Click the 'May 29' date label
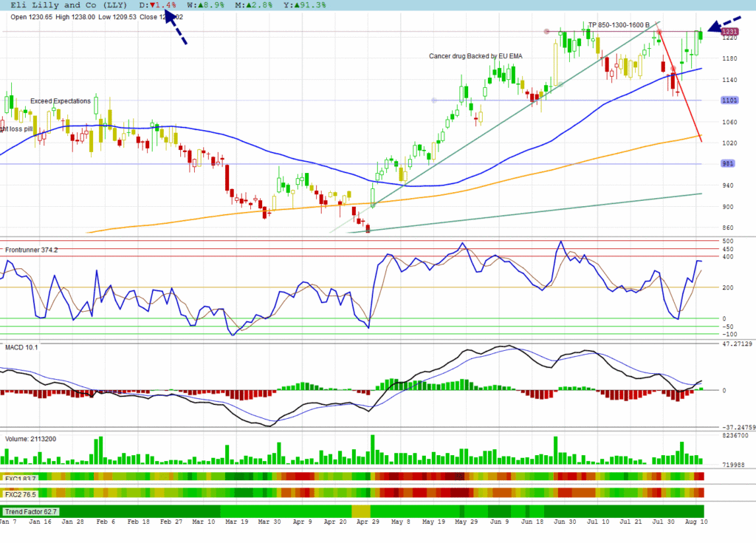Viewport: 756px width, 543px height. point(467,522)
